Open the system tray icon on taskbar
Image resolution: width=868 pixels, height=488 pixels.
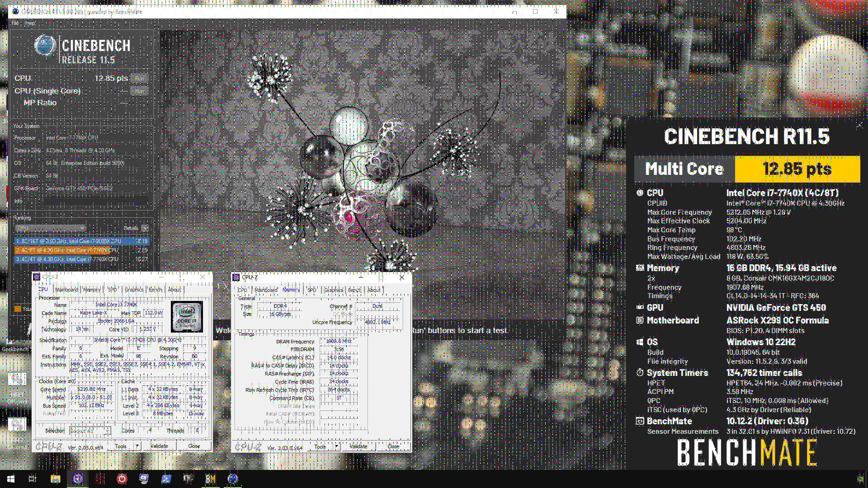[x=860, y=479]
